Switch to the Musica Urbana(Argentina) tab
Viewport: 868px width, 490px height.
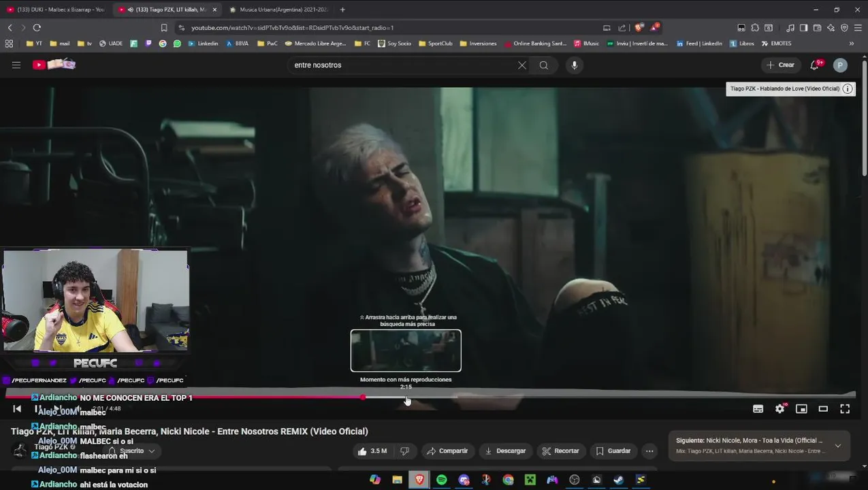click(279, 10)
